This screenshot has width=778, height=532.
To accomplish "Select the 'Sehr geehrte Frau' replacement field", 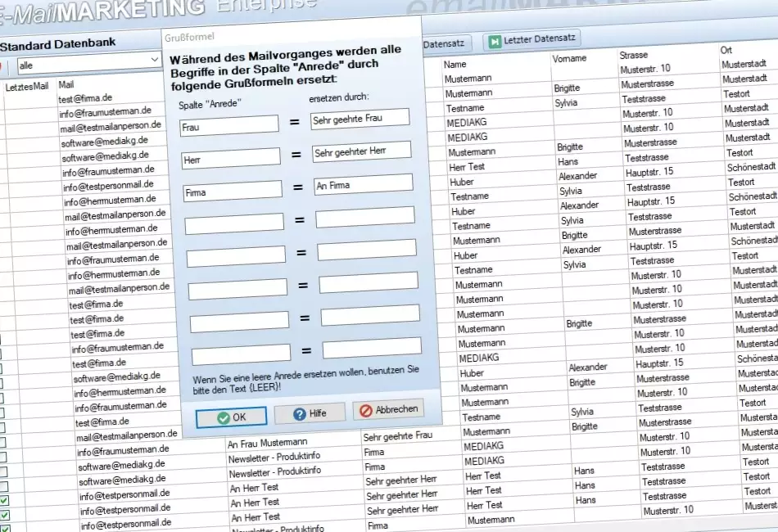I will tap(360, 119).
